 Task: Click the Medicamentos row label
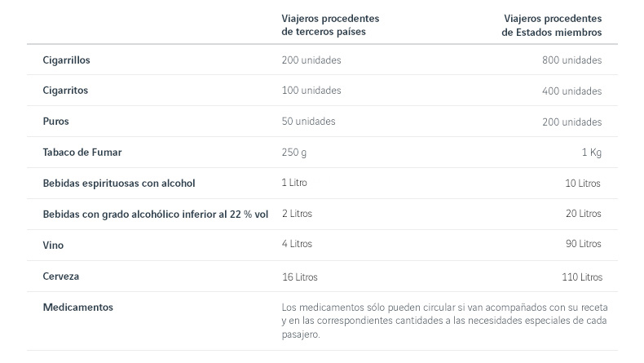77,308
